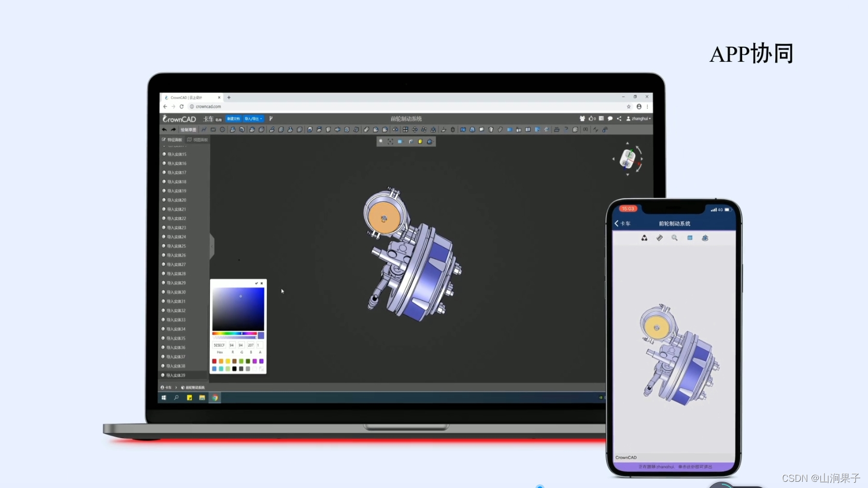Click the rainbow hue slider
Screen dimensions: 868x488
coord(234,333)
